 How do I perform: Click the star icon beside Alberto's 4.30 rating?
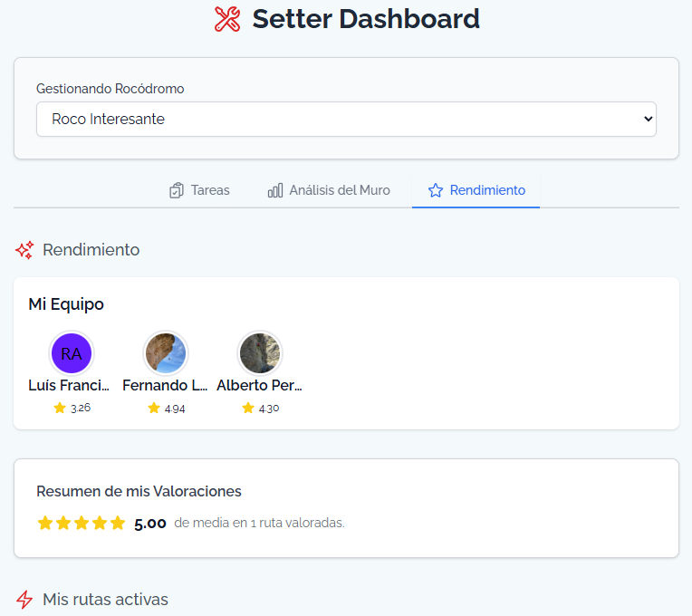248,408
